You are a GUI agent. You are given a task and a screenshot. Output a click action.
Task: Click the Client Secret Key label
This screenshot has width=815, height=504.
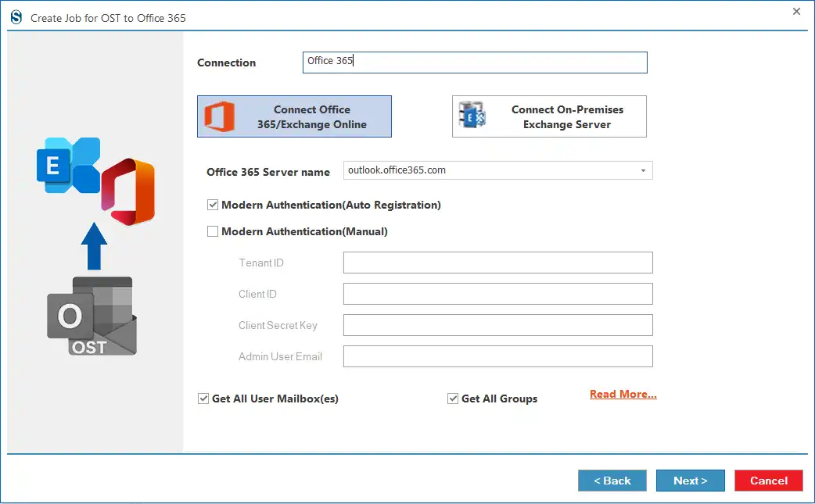[x=278, y=325]
